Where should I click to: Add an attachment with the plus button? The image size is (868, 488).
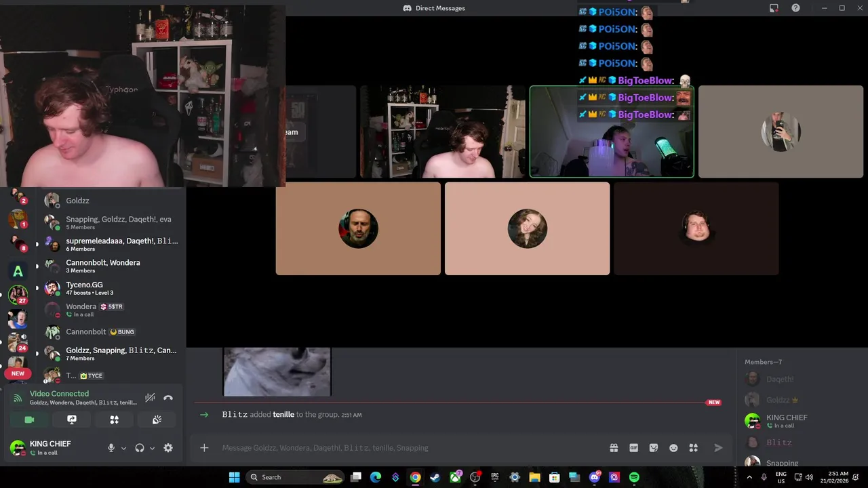204,447
